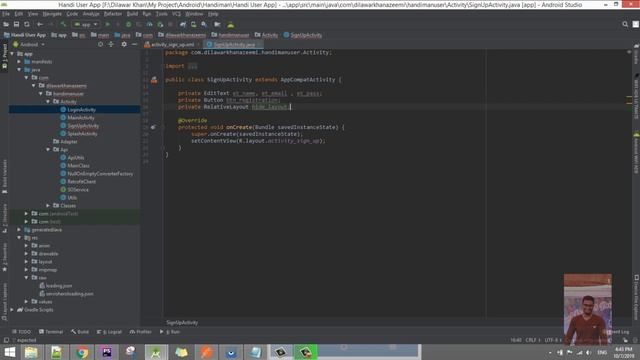Image resolution: width=640 pixels, height=360 pixels.
Task: Open the Build menu
Action: click(x=132, y=14)
